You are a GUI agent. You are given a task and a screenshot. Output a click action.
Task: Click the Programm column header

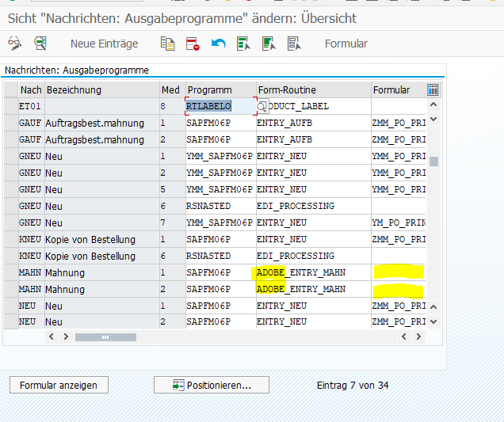tap(221, 90)
